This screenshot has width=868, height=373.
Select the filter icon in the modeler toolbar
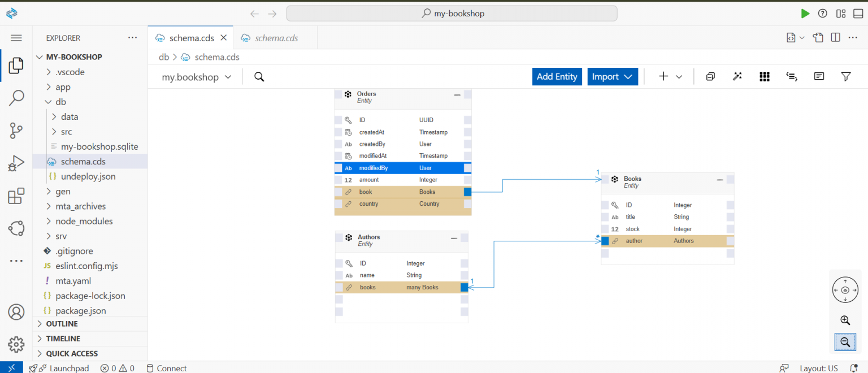click(x=846, y=76)
